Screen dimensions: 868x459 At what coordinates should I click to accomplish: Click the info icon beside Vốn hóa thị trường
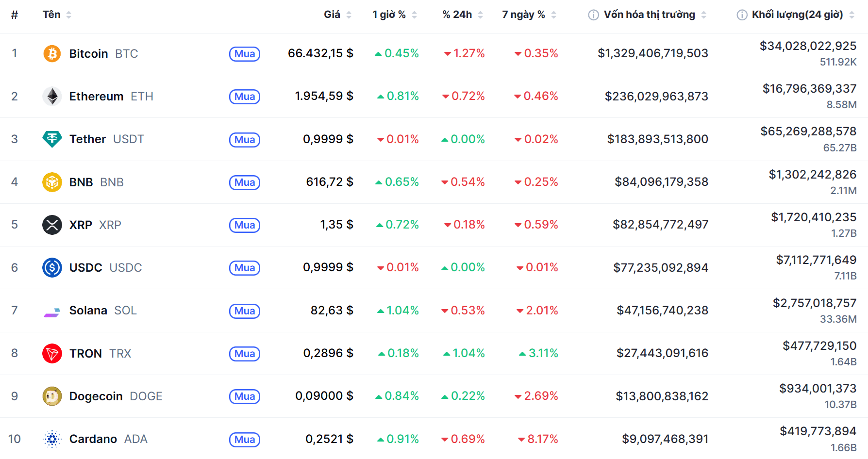(x=593, y=15)
